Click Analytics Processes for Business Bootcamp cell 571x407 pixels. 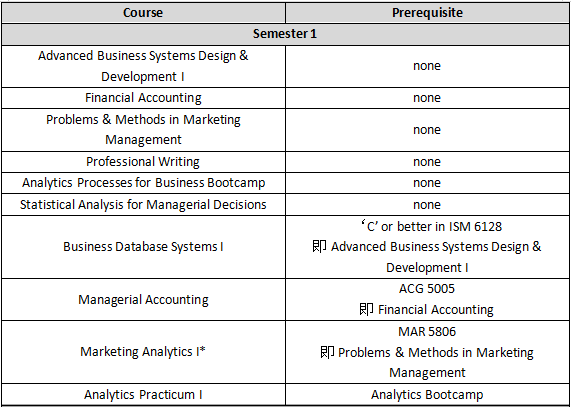[143, 183]
